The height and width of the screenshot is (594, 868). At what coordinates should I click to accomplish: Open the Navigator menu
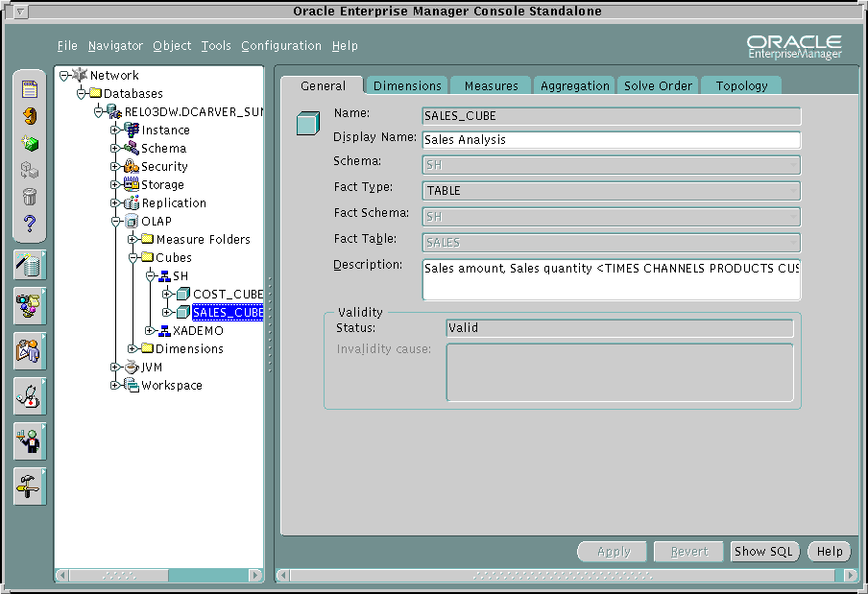pos(115,45)
